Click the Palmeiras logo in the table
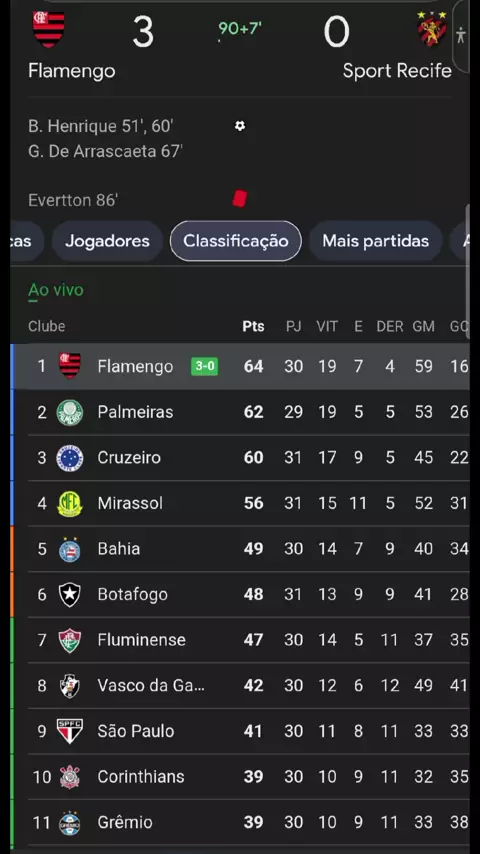The width and height of the screenshot is (480, 854). [x=70, y=412]
